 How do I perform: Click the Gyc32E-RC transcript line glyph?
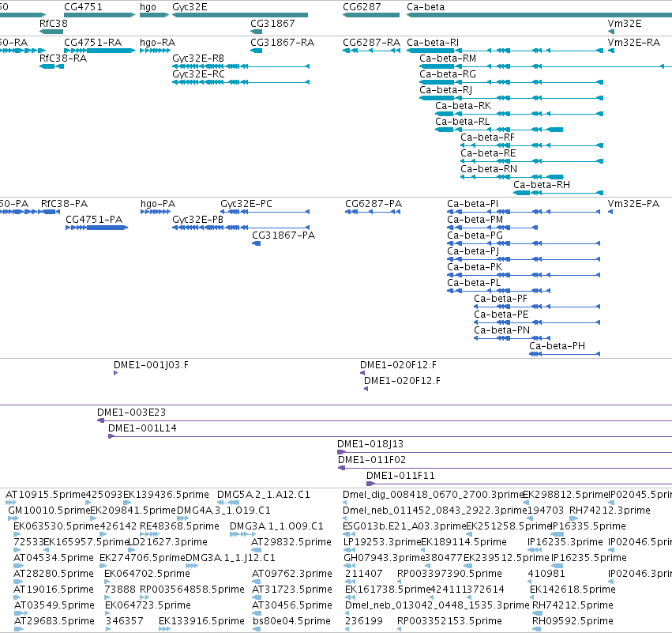[241, 82]
